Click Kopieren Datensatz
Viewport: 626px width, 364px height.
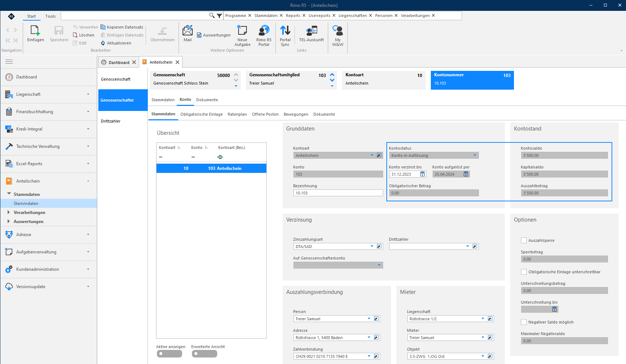(122, 27)
